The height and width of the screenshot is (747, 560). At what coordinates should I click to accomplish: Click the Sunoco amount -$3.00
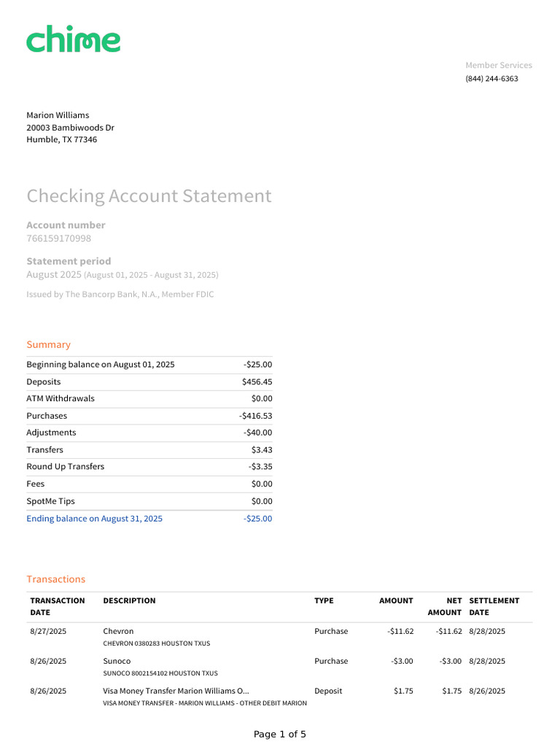point(402,661)
